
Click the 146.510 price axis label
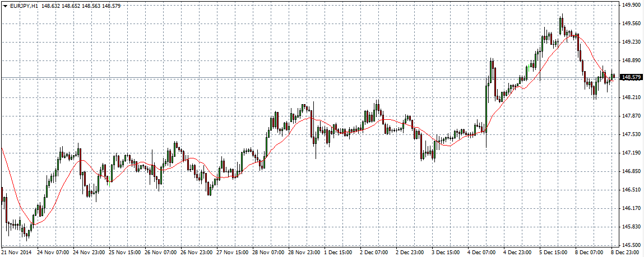pos(631,190)
